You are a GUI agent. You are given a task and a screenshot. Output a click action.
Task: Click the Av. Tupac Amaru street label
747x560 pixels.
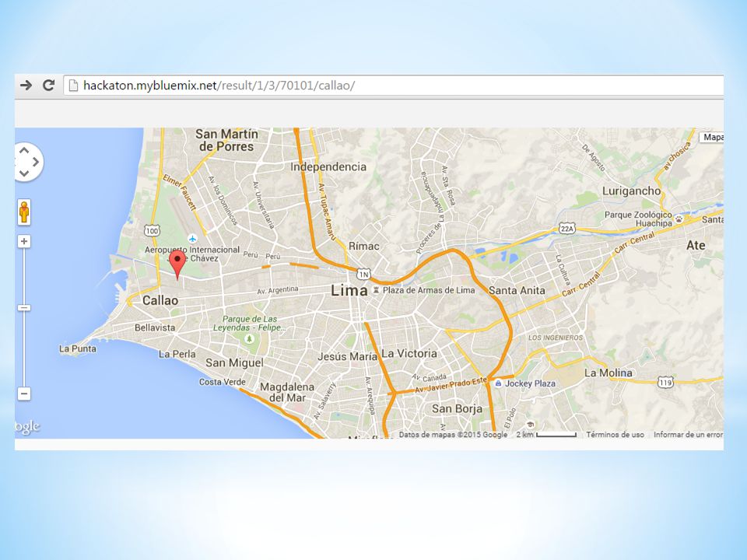326,210
